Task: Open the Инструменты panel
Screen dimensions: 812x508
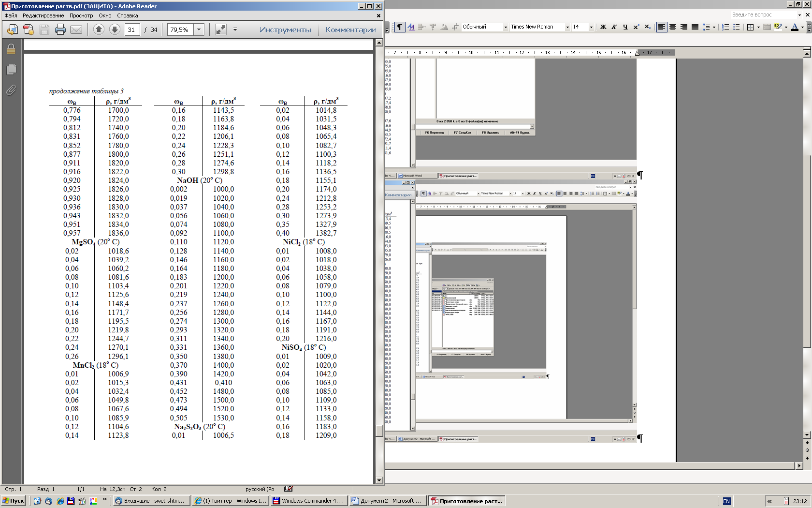Action: 286,30
